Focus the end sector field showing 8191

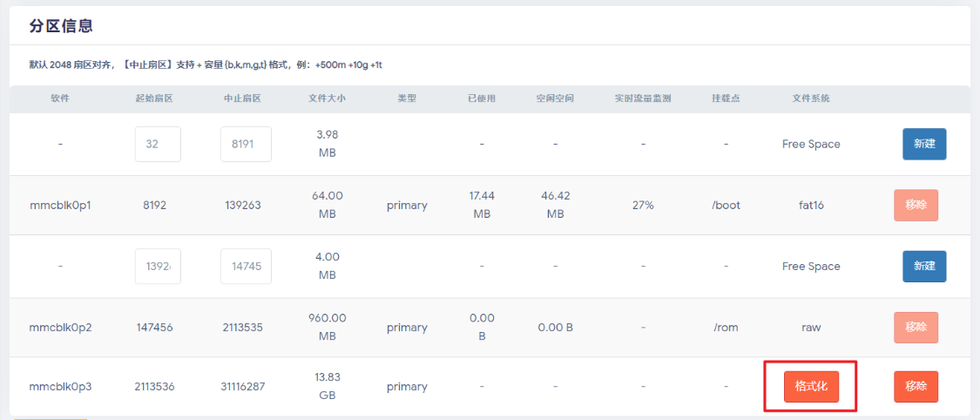point(246,144)
